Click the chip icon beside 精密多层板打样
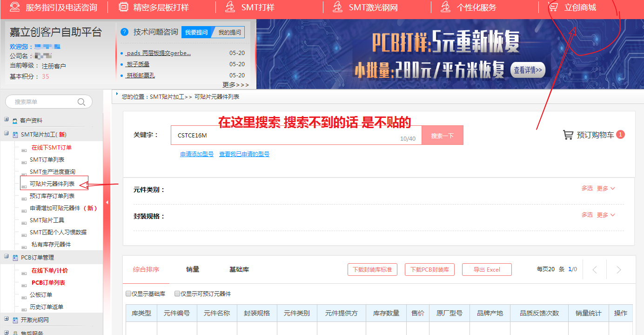Image resolution: width=644 pixels, height=335 pixels. [124, 7]
